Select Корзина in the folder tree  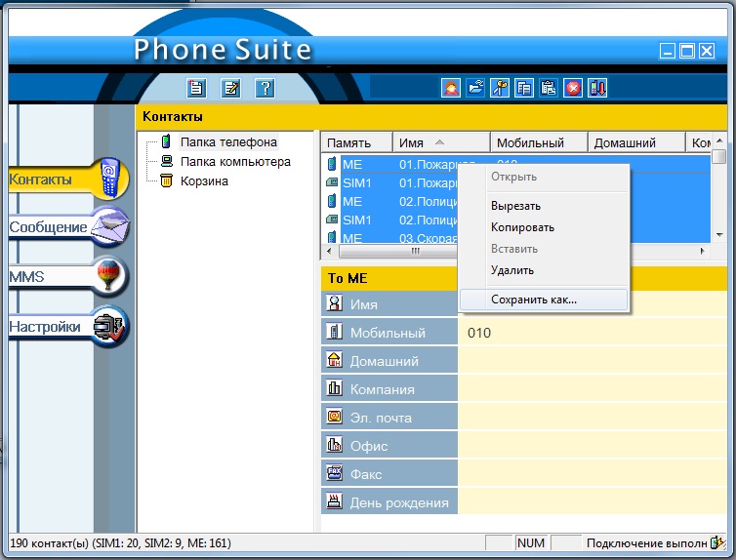[x=204, y=180]
